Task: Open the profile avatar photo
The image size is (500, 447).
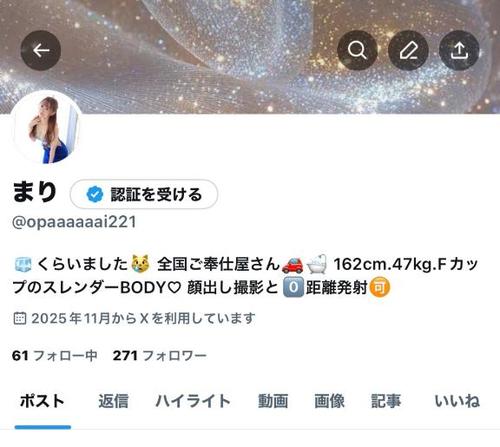Action: pyautogui.click(x=46, y=128)
